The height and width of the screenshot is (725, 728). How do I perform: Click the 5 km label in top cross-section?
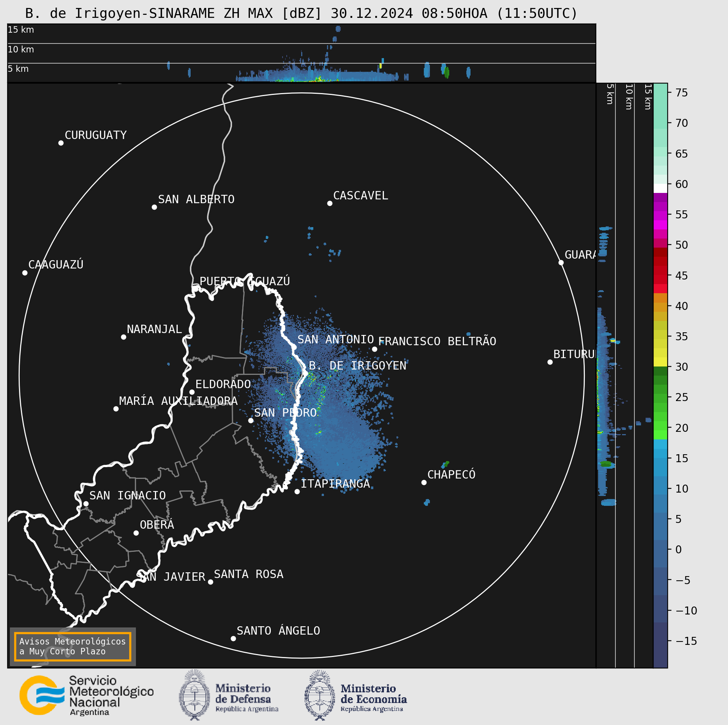18,69
